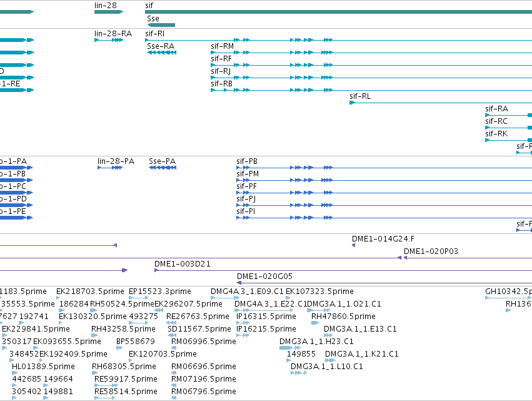This screenshot has height=401, width=532.
Task: Select the sif-RK transcript
Action: click(496, 134)
